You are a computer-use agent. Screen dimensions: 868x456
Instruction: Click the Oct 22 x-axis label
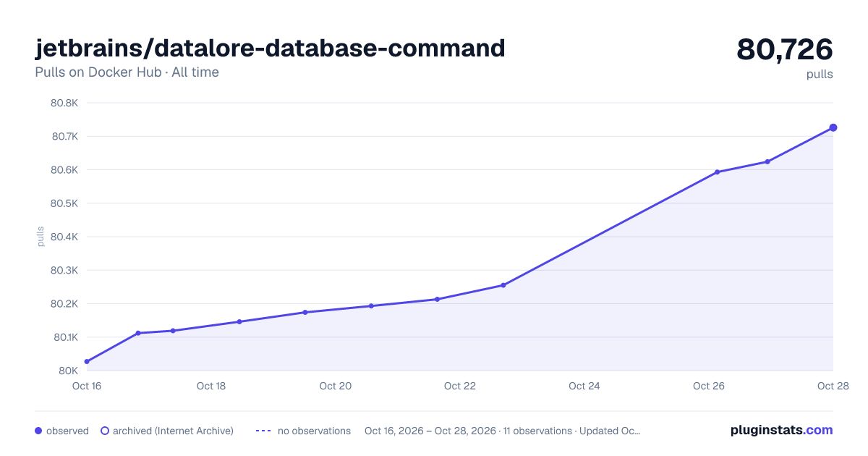[460, 386]
